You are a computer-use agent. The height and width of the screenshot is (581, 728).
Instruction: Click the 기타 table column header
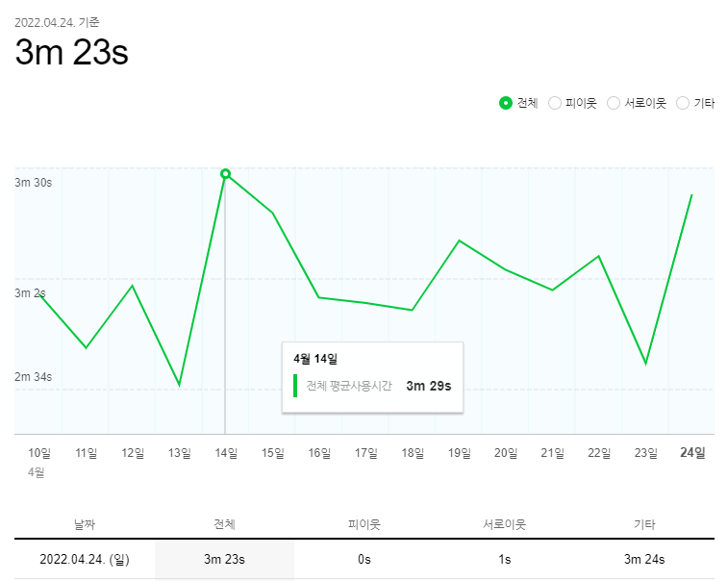644,524
